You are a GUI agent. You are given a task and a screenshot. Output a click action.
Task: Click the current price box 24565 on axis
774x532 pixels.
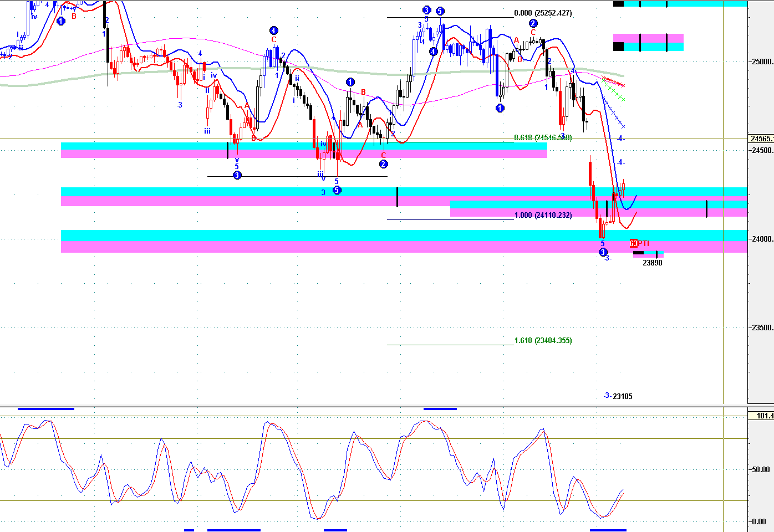tap(761, 139)
